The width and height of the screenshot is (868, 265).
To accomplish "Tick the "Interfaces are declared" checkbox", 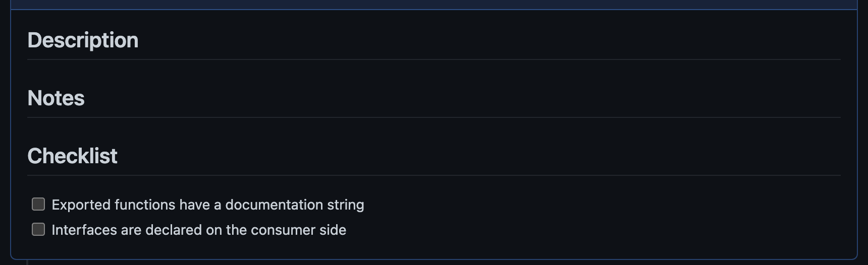I will tap(38, 229).
